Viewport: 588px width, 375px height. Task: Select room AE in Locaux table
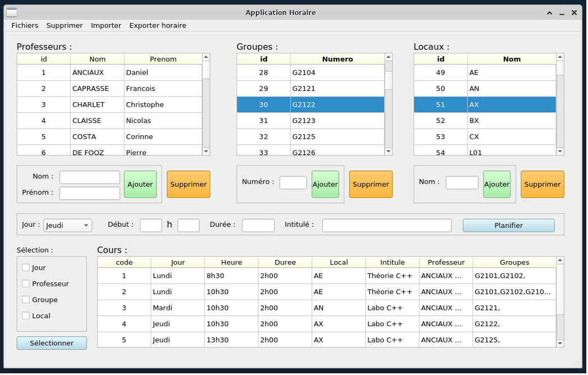tap(485, 73)
